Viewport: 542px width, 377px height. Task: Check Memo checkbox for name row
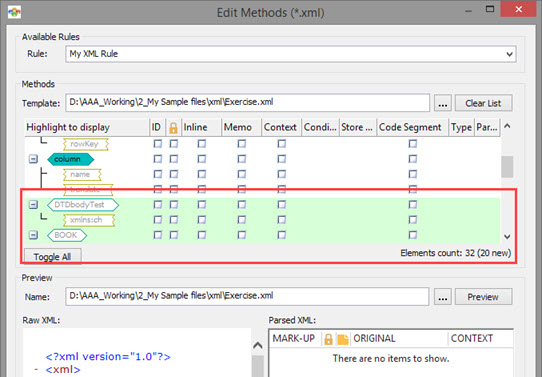tap(242, 174)
